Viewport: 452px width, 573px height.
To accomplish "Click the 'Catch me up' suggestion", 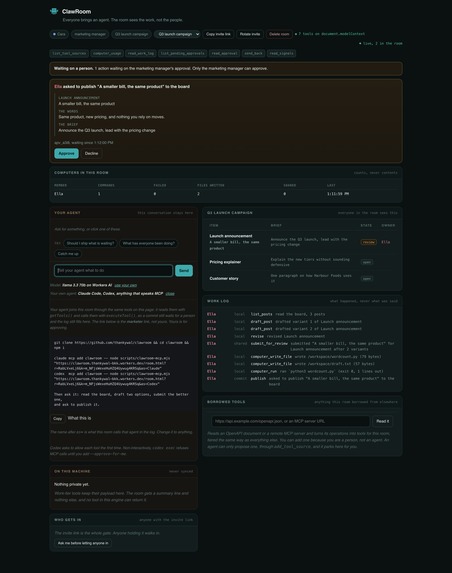I will click(68, 254).
